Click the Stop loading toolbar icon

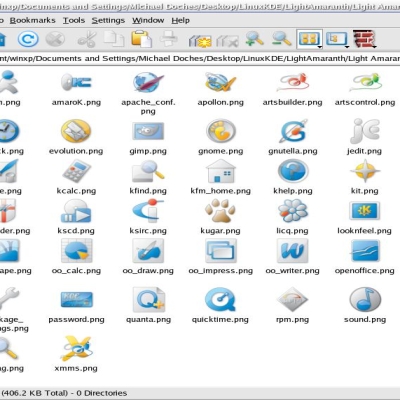(x=55, y=39)
